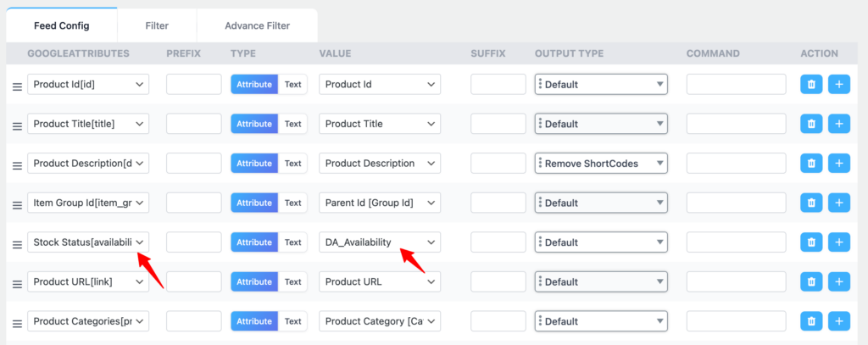Add a row after Item Group Id row
868x345 pixels.
pyautogui.click(x=839, y=203)
